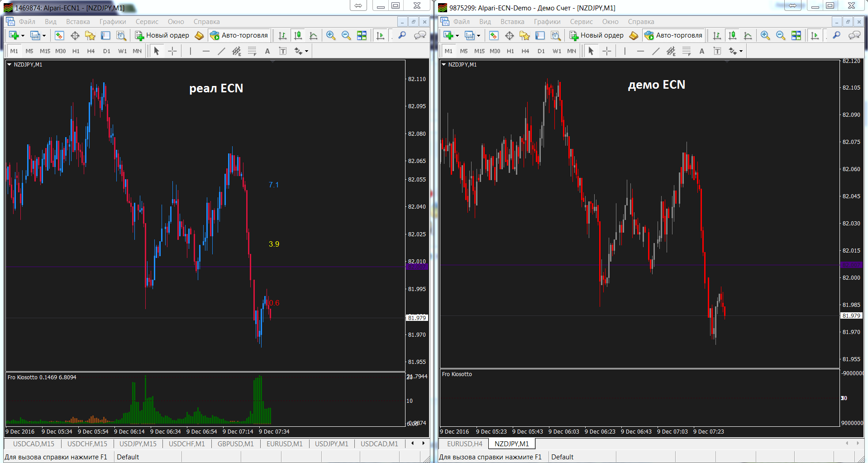868x463 pixels.
Task: Switch to bar chart in the real ECN window
Action: click(282, 35)
